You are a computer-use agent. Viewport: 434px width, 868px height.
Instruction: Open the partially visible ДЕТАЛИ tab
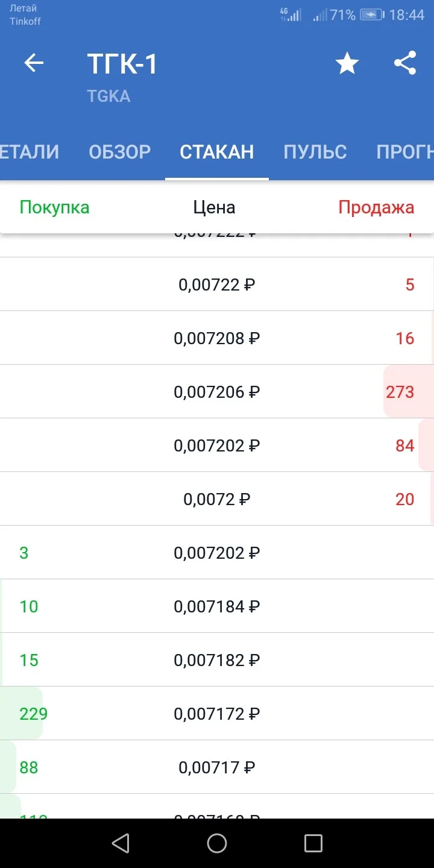click(x=30, y=152)
